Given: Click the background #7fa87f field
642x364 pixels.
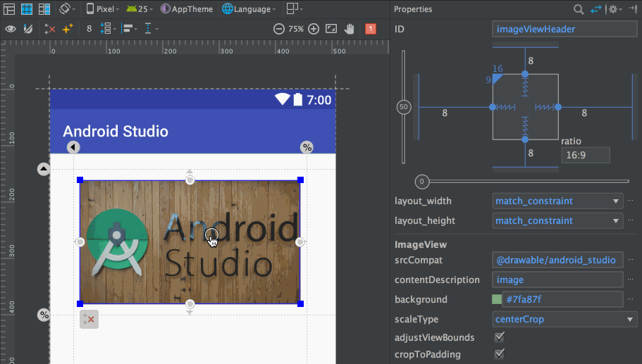Looking at the screenshot, I should [562, 299].
